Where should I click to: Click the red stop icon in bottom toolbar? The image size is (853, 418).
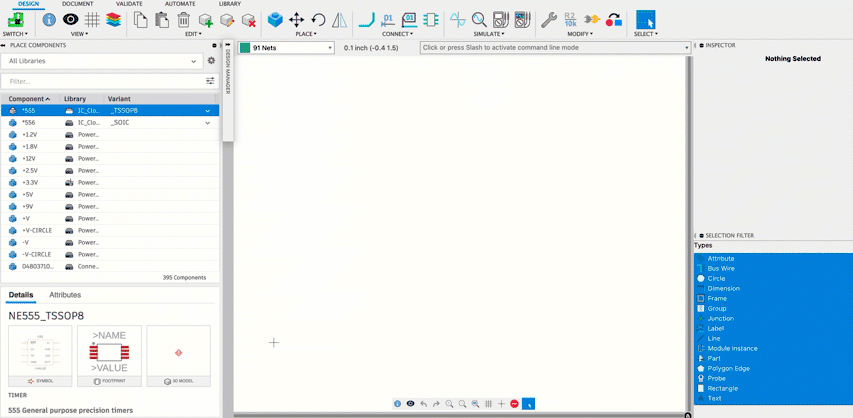515,404
